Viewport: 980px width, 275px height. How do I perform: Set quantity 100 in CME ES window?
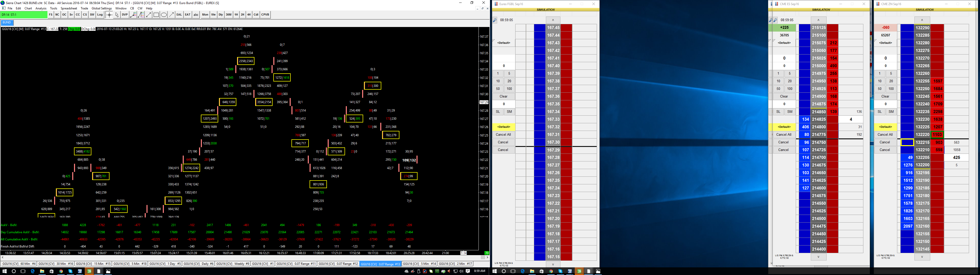tap(790, 89)
